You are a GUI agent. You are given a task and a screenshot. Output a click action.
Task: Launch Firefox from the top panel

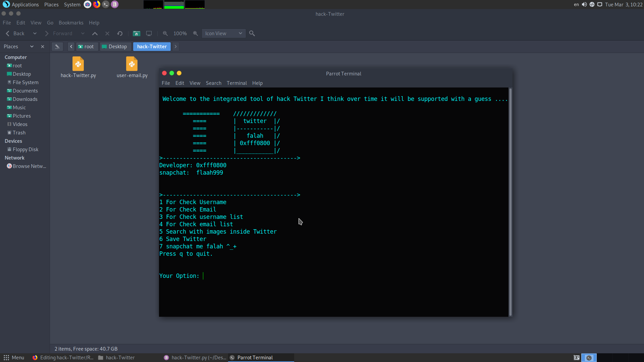point(97,4)
